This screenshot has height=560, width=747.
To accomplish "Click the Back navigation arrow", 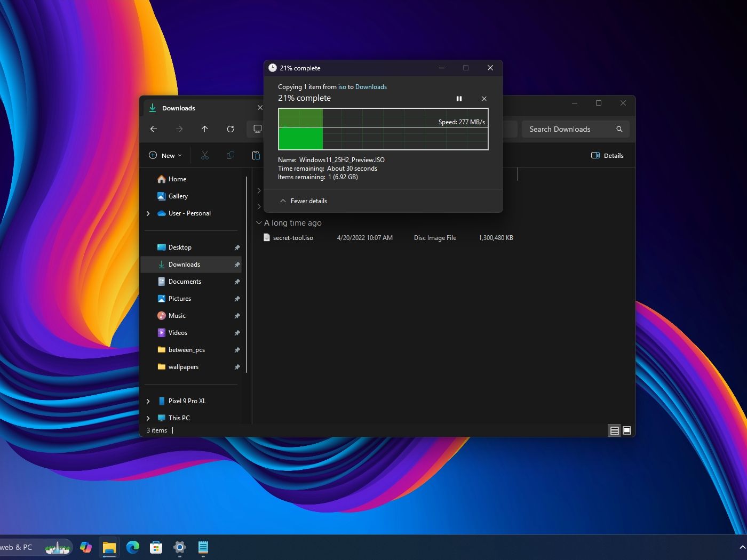I will [x=154, y=129].
